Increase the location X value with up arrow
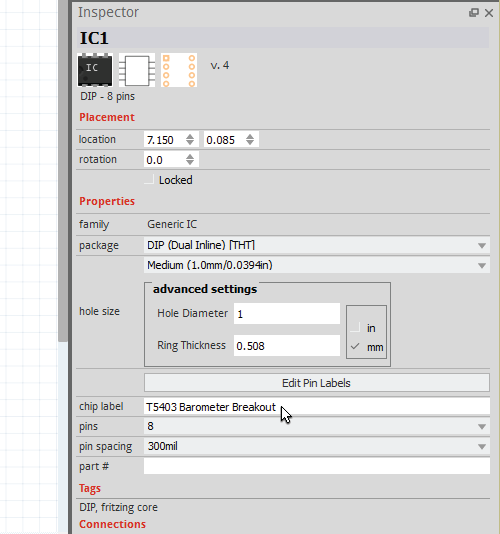Viewport: 500px width, 534px height. tap(190, 137)
